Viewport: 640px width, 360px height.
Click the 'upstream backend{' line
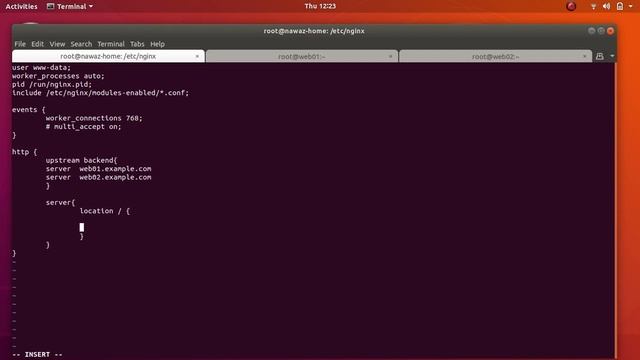(81, 160)
